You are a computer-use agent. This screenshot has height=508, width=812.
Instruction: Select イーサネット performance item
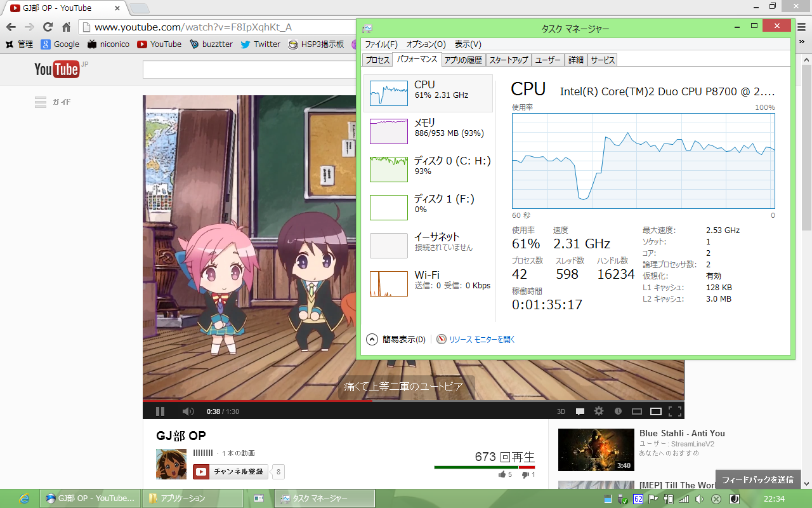(x=429, y=246)
